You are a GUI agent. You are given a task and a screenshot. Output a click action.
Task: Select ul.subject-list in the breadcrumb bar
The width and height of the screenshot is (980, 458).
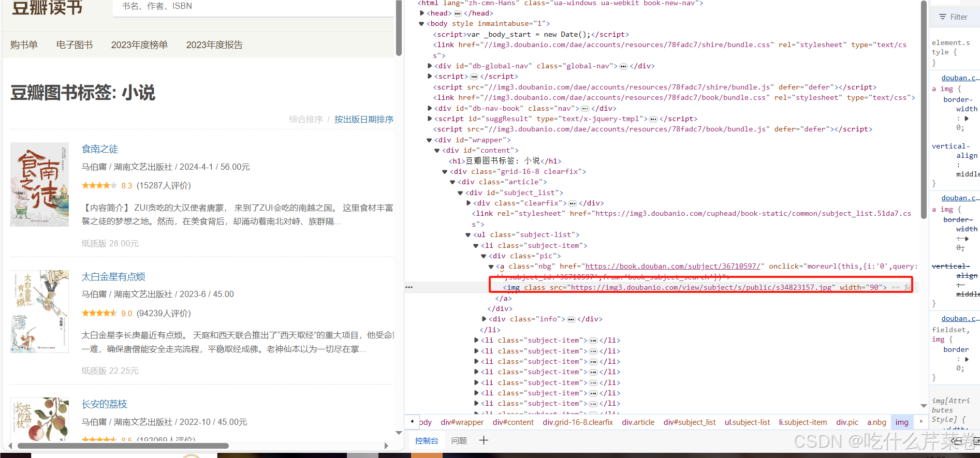tap(748, 422)
